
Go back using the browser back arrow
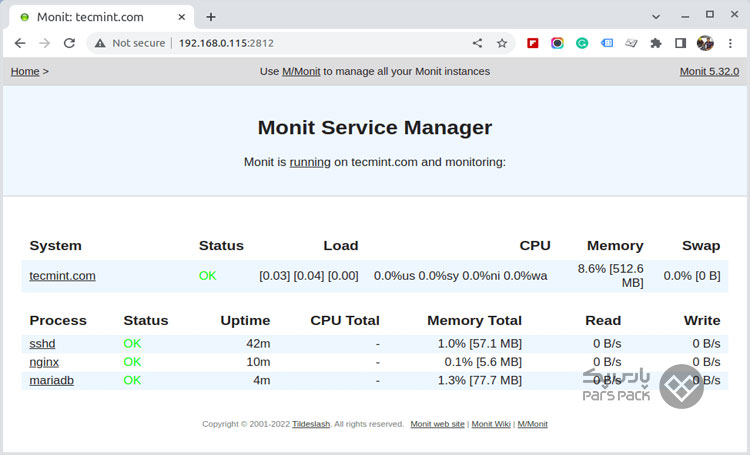[20, 43]
